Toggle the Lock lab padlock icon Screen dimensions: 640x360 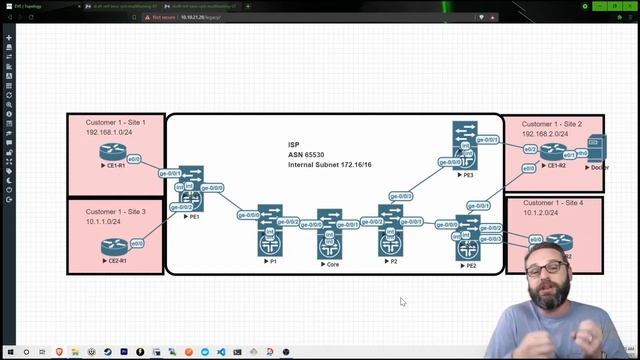9,152
